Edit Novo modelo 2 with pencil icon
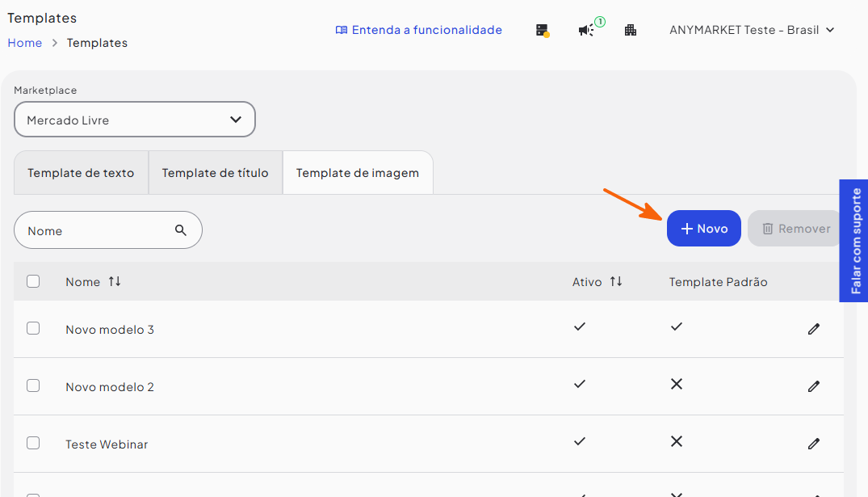 coord(813,386)
